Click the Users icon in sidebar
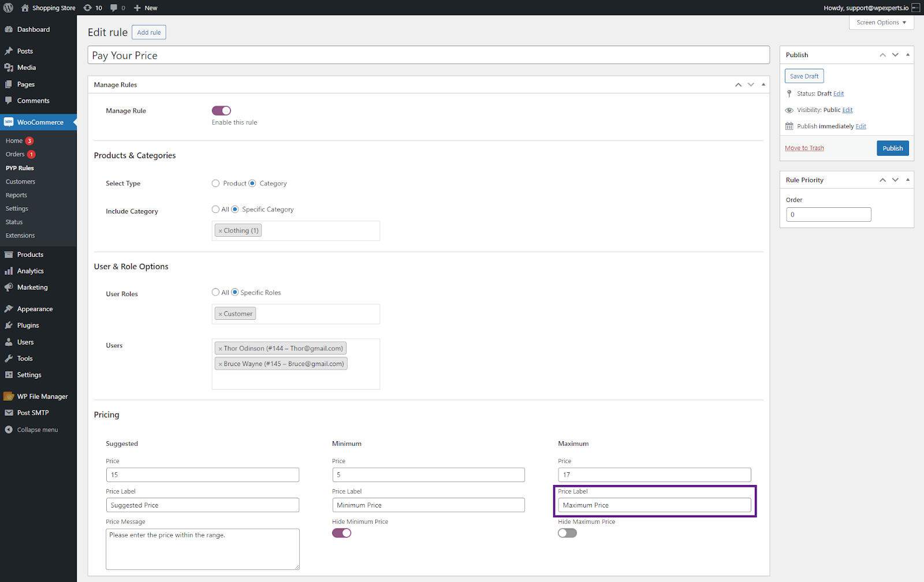 pyautogui.click(x=9, y=342)
